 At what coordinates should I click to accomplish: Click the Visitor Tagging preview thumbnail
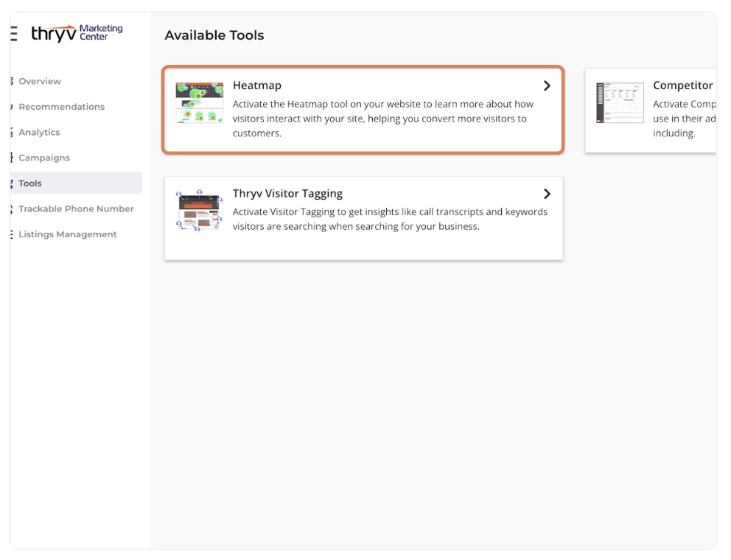199,209
